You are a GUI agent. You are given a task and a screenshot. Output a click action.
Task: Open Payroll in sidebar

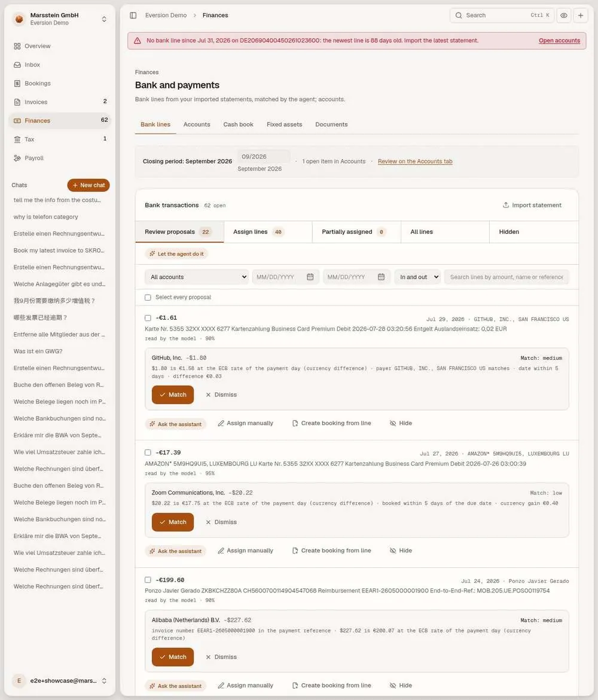tap(59, 158)
